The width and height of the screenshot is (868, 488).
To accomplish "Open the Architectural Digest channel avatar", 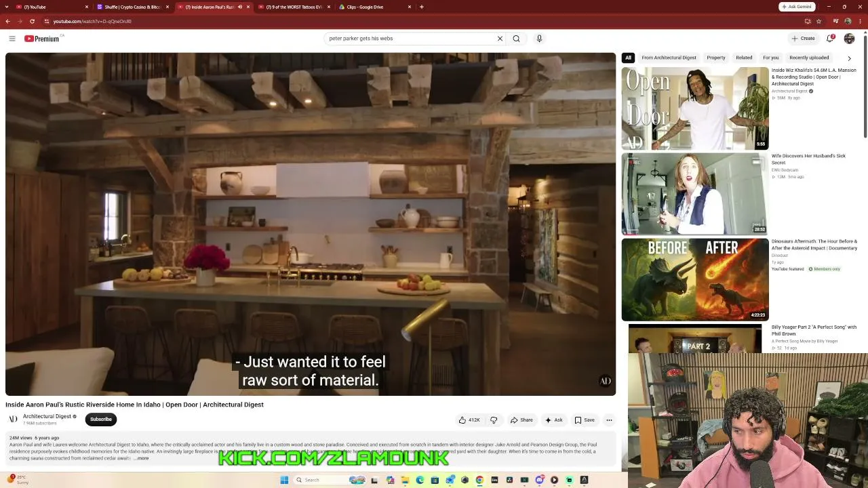I will 13,420.
